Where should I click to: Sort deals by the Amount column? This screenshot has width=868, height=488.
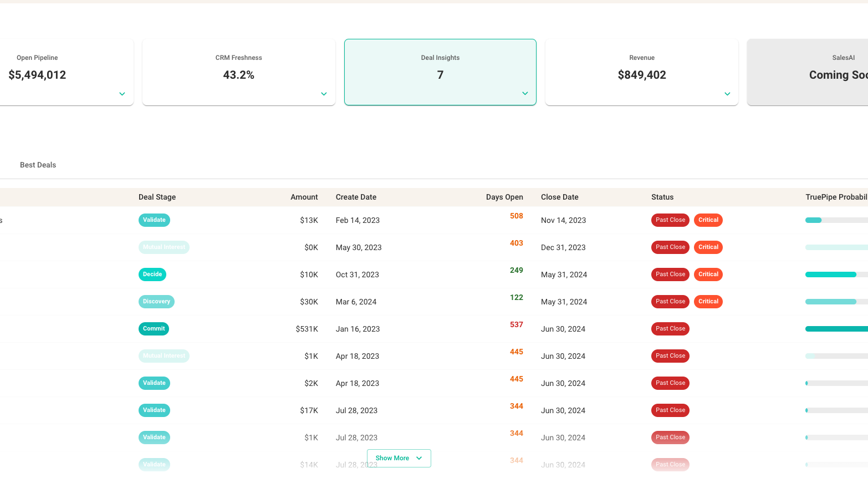click(x=304, y=197)
